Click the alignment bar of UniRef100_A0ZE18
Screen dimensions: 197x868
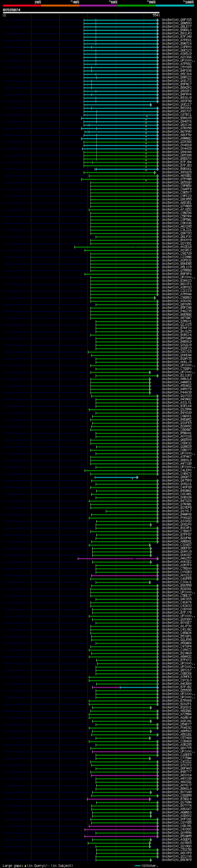click(117, 247)
